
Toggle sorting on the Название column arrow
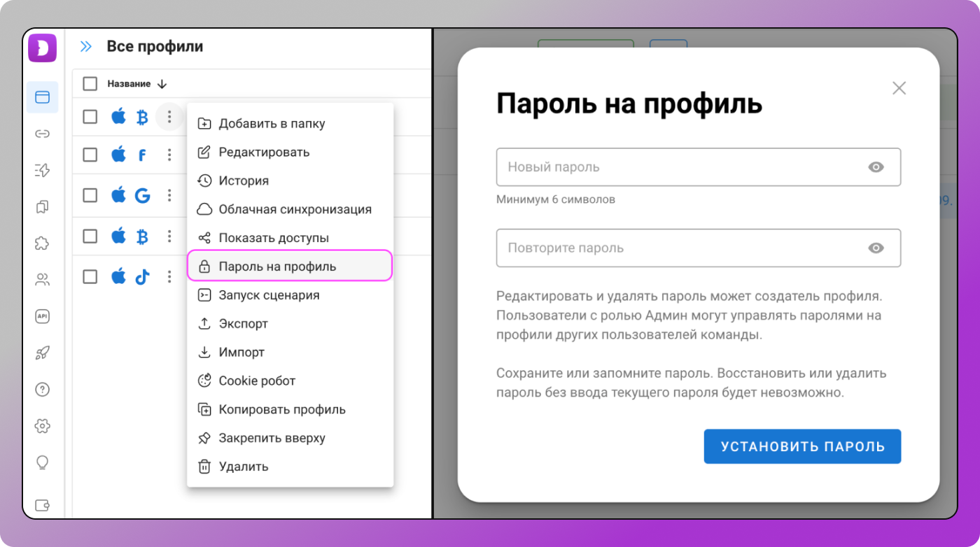162,83
